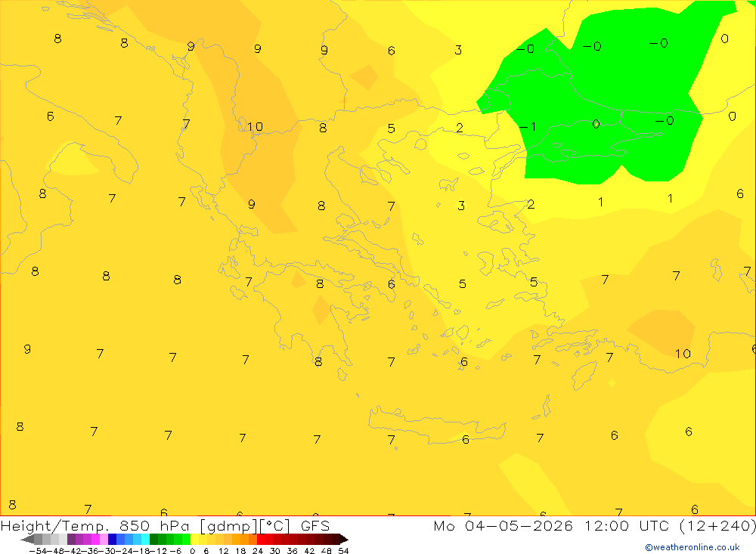Image resolution: width=756 pixels, height=554 pixels.
Task: Click the gray left arrow end of colorbar
Action: pyautogui.click(x=27, y=539)
